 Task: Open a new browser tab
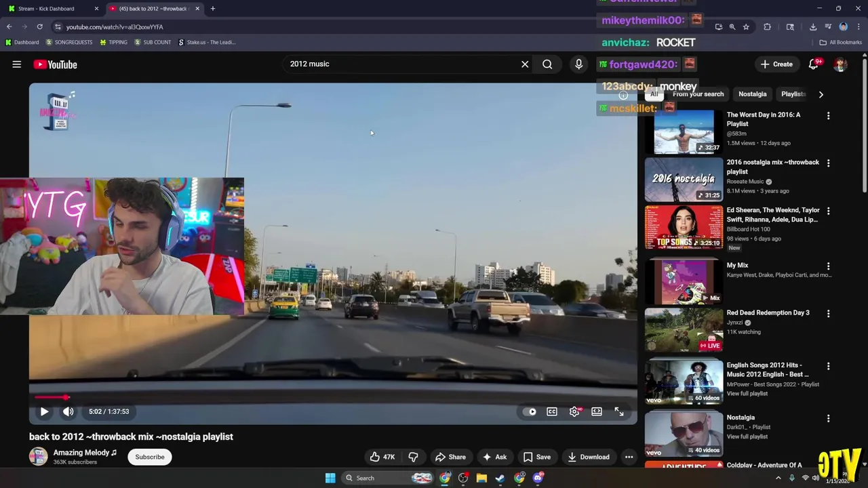pyautogui.click(x=213, y=9)
